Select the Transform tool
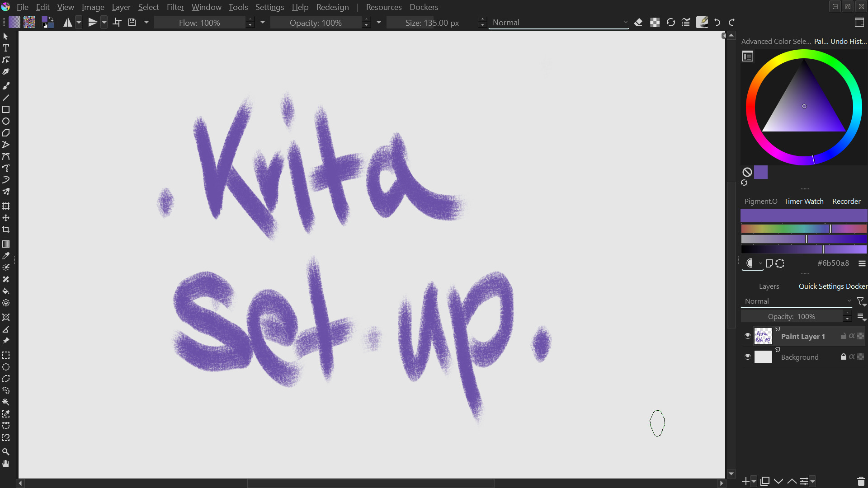 6,206
